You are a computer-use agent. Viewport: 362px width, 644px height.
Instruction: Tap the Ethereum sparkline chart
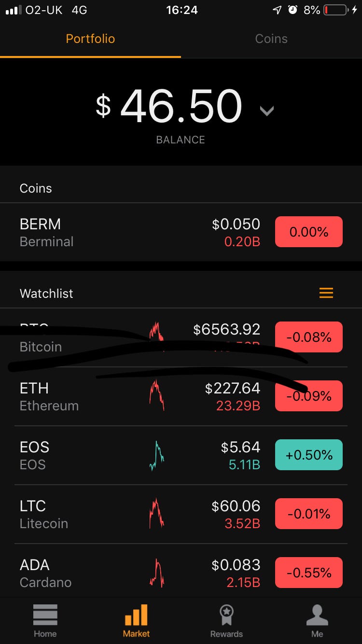point(156,395)
